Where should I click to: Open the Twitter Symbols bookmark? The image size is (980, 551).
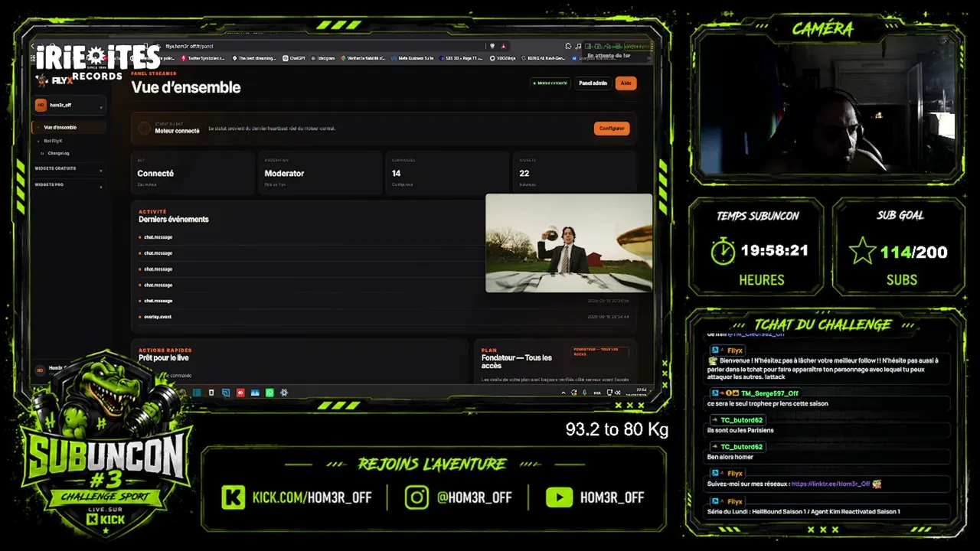coord(203,58)
